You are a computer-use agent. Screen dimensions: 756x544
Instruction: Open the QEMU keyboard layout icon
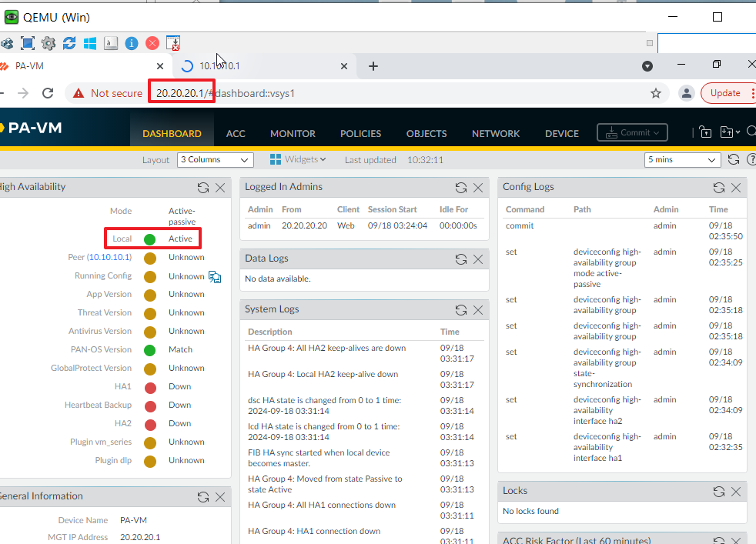click(110, 43)
